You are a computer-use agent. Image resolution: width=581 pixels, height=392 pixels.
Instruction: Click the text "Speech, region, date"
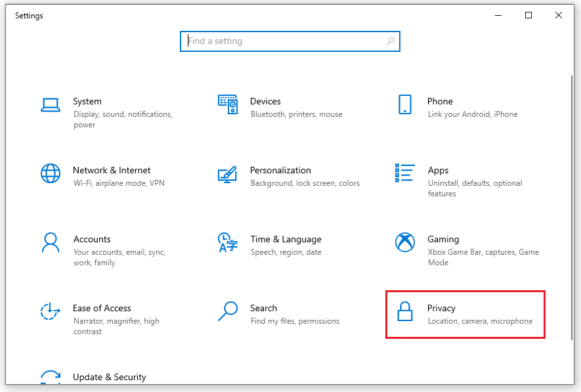click(x=286, y=252)
